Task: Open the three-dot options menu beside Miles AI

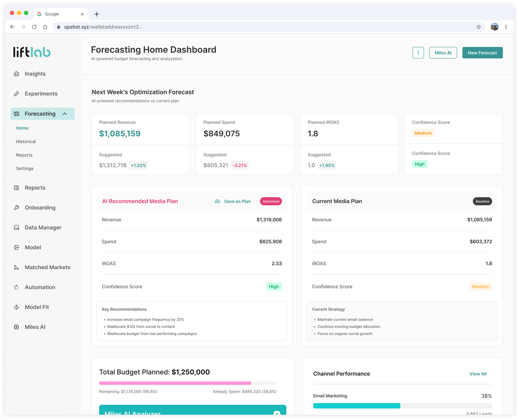Action: (x=418, y=53)
